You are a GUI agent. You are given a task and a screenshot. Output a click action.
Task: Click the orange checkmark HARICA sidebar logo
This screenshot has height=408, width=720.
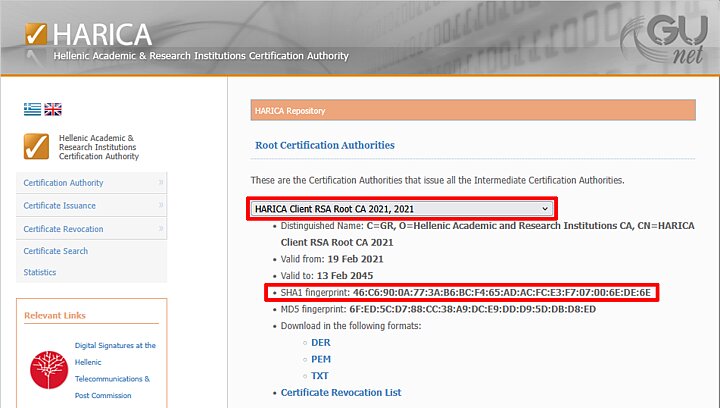click(37, 146)
